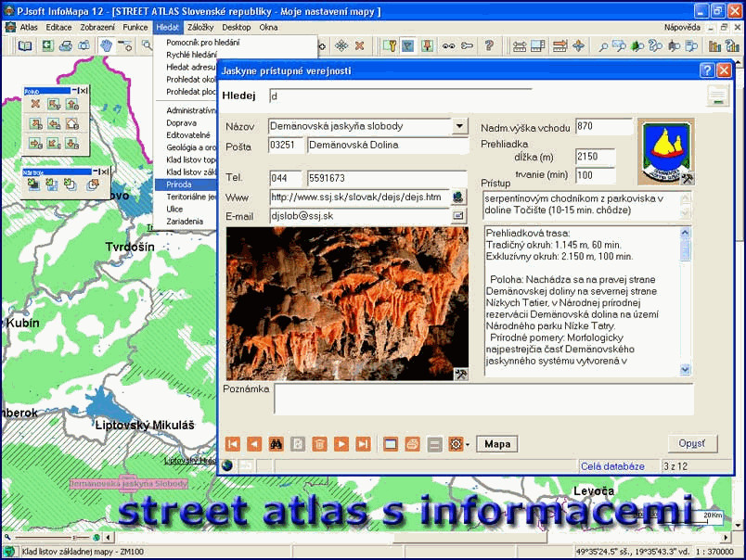The height and width of the screenshot is (560, 746).
Task: Jump to the last record in the dialog
Action: coord(363,444)
